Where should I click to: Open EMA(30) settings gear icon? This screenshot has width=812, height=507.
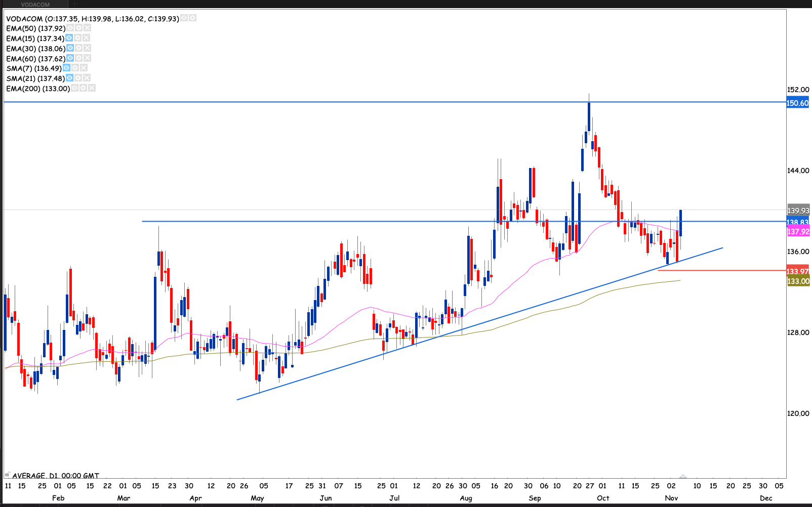tap(79, 48)
